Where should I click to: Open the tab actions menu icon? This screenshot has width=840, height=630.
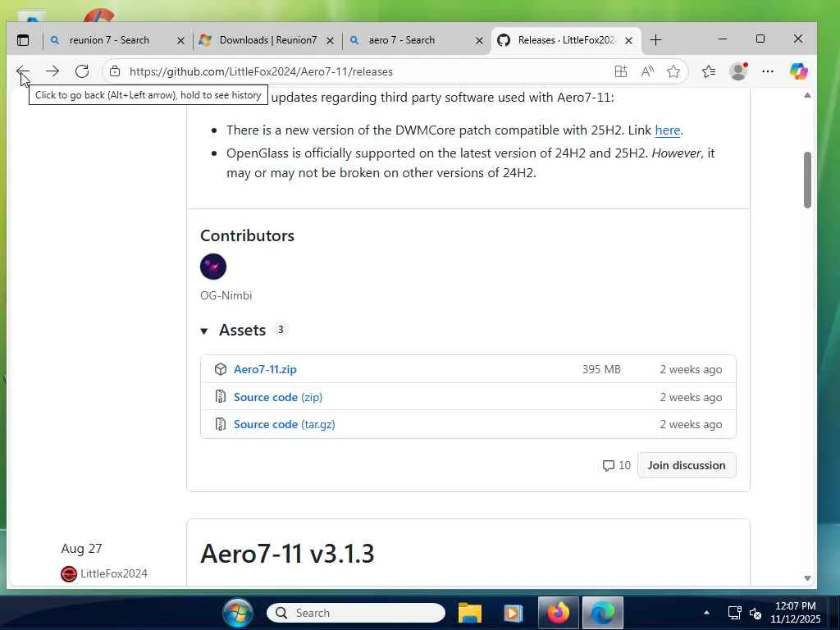tap(23, 40)
